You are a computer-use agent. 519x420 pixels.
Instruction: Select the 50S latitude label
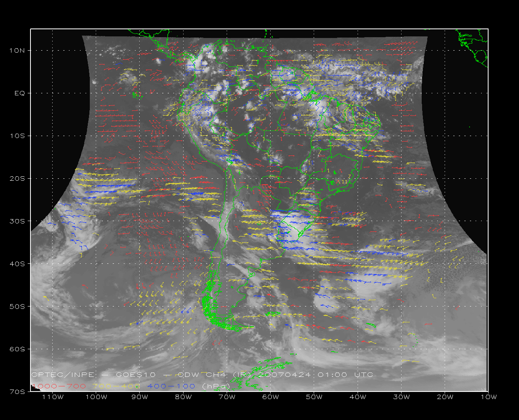tap(17, 306)
